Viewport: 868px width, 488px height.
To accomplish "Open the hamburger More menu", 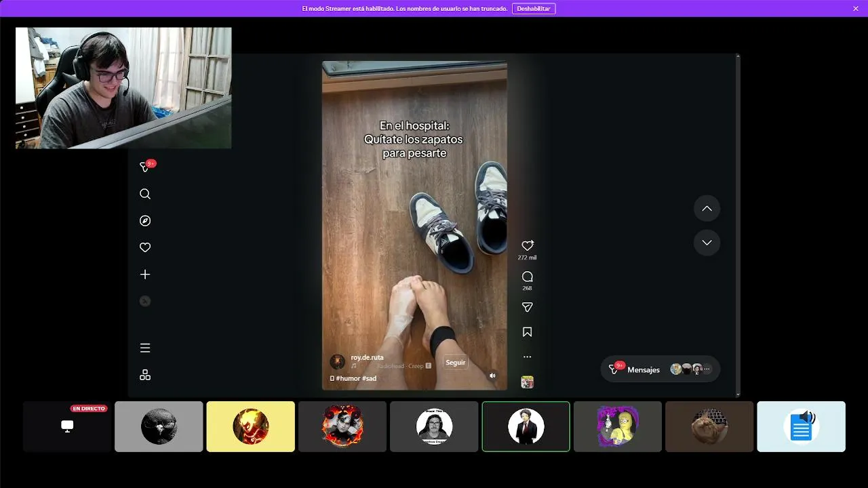I will [x=145, y=348].
